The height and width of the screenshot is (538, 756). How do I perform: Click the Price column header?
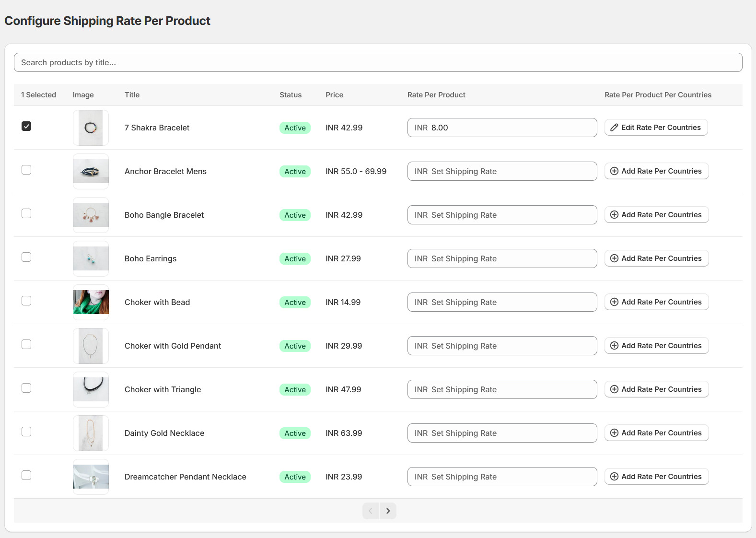[x=334, y=95]
